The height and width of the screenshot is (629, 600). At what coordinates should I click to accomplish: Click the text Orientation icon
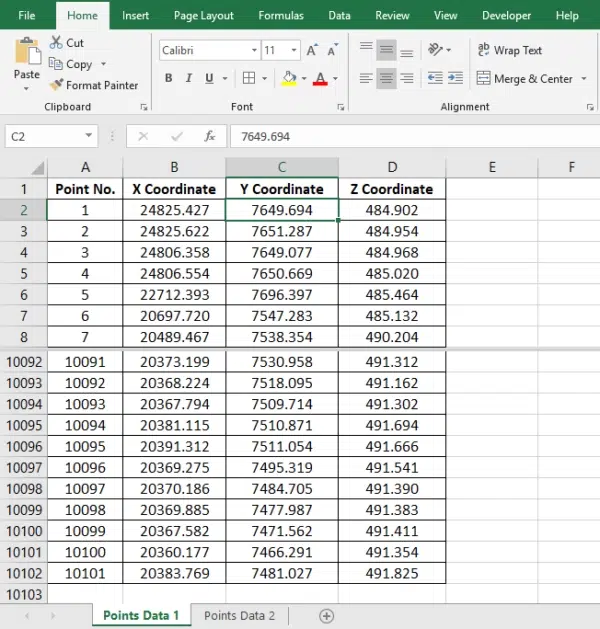coord(435,50)
